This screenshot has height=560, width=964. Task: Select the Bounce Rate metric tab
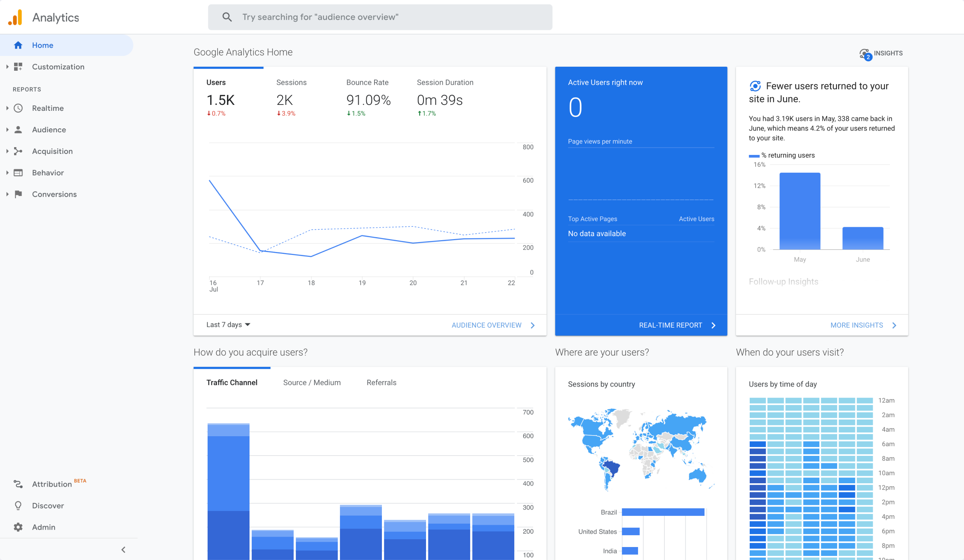click(x=368, y=83)
